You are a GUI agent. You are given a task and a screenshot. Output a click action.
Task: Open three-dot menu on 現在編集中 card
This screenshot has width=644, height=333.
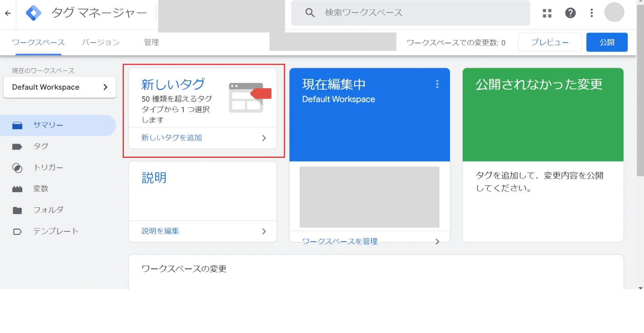point(437,84)
